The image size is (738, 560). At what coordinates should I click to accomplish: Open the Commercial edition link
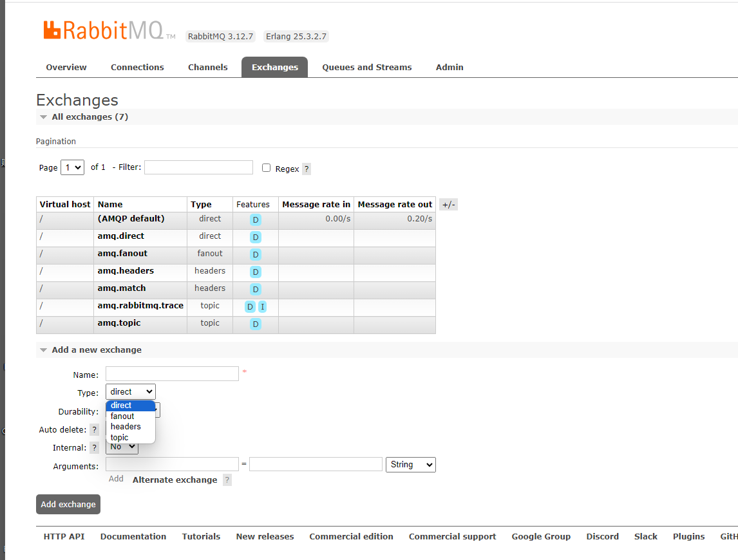click(x=351, y=536)
